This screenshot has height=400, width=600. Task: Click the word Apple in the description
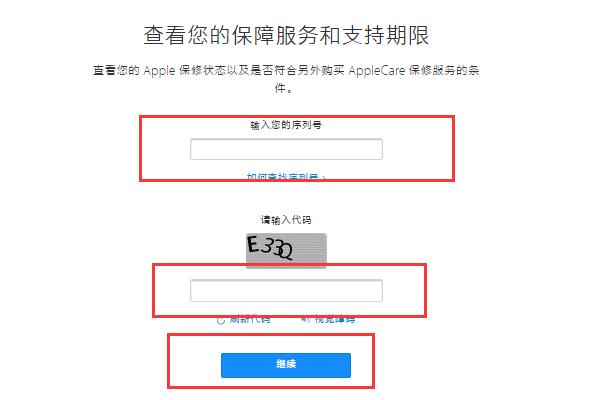pos(159,71)
